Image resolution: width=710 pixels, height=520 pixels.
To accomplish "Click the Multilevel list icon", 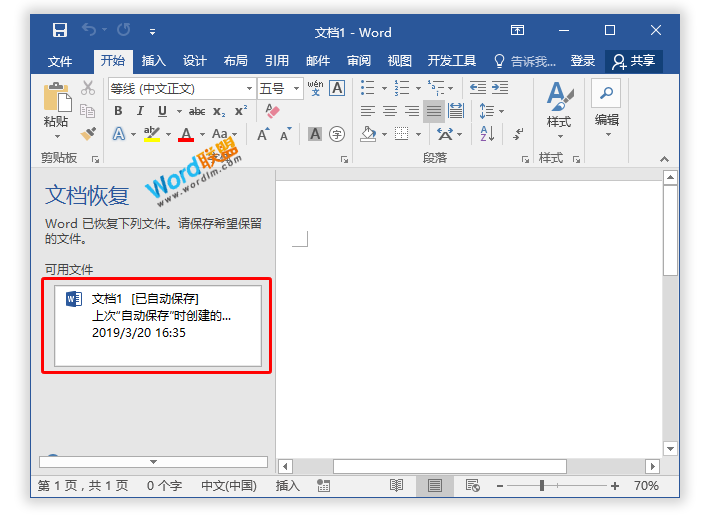I will click(x=436, y=88).
